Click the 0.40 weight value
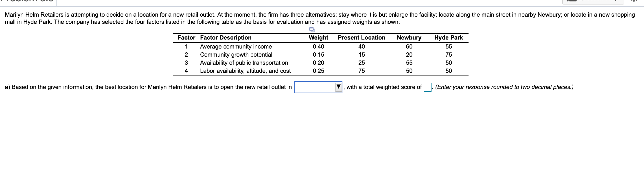 (x=318, y=47)
